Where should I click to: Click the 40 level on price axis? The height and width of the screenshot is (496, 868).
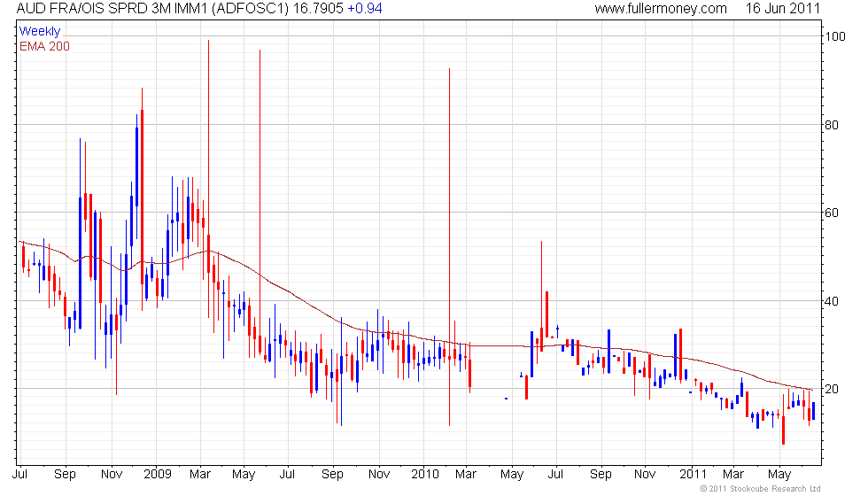click(833, 301)
